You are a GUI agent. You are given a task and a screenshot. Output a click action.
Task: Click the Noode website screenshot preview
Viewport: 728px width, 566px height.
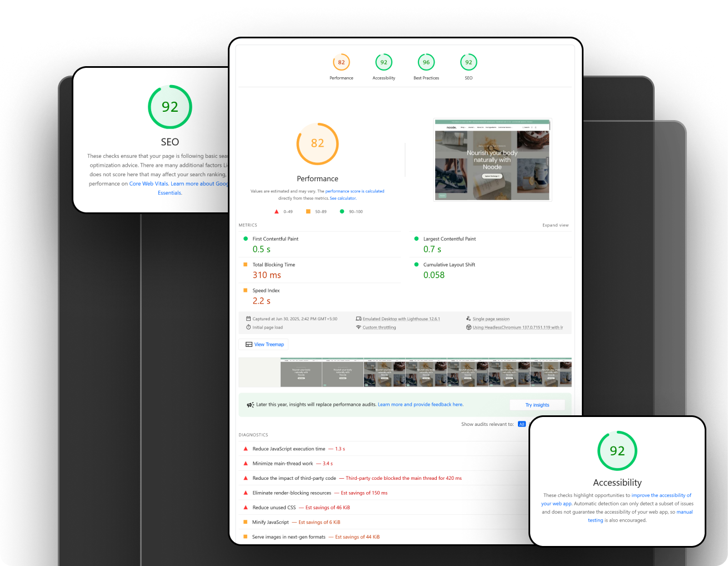[x=492, y=160]
